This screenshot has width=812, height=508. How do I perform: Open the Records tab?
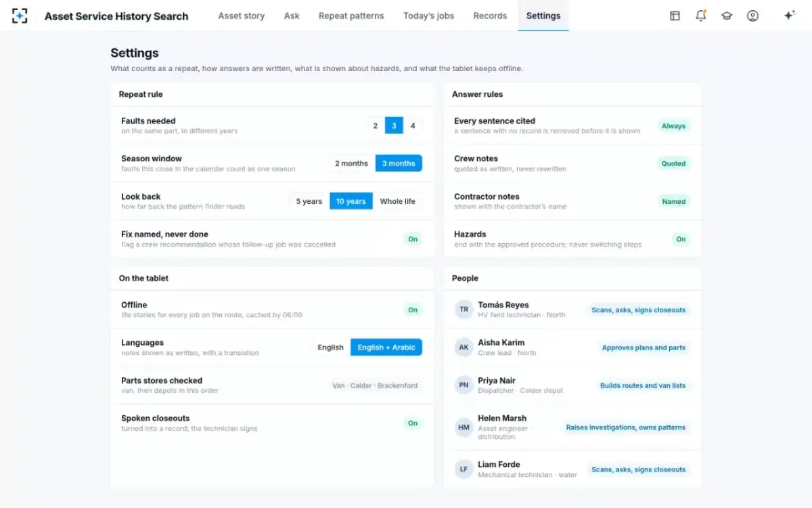point(490,16)
